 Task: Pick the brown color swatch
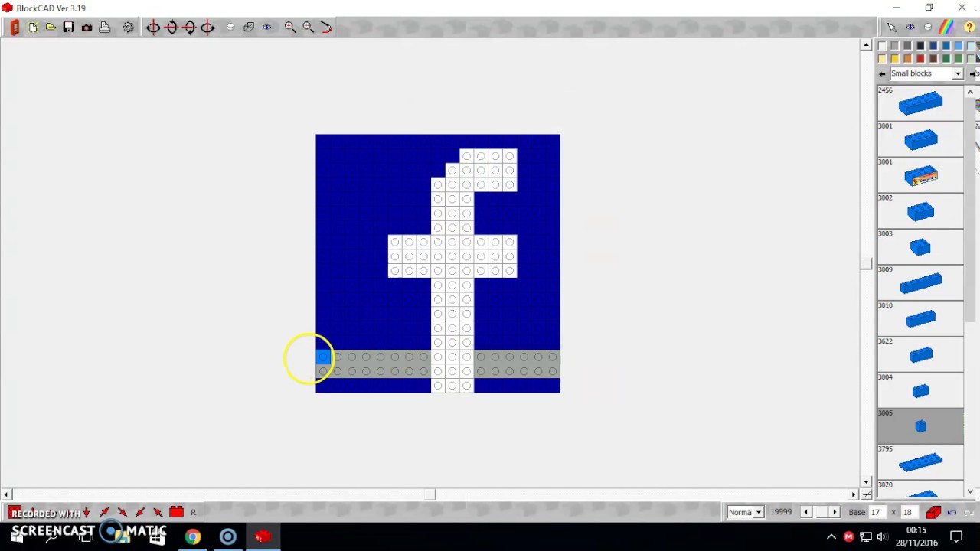click(x=933, y=59)
